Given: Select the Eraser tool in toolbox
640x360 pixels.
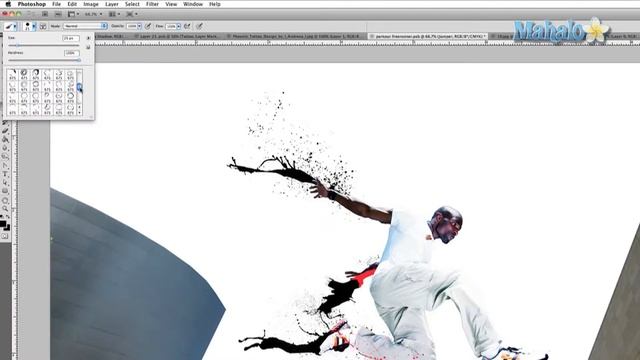Looking at the screenshot, I should click(5, 131).
